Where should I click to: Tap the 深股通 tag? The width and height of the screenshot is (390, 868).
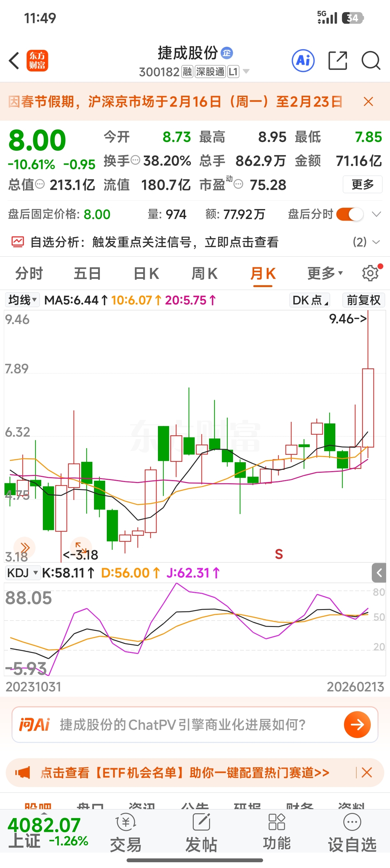(210, 72)
